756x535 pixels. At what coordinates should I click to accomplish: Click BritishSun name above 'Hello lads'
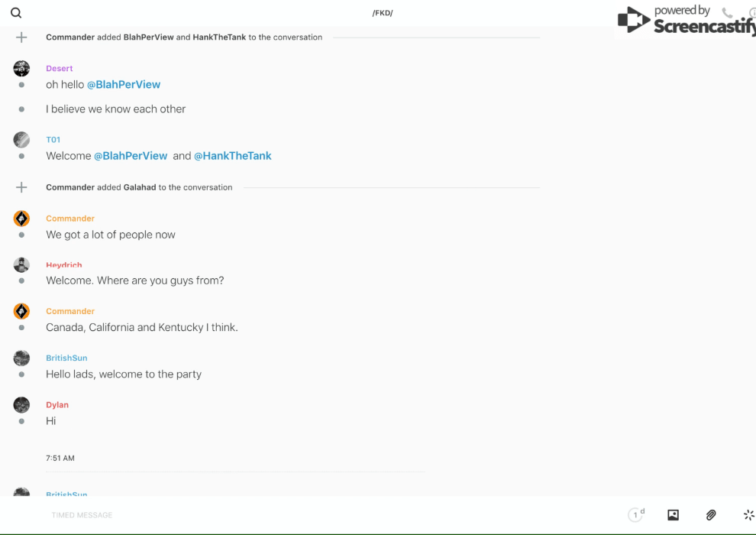[66, 358]
